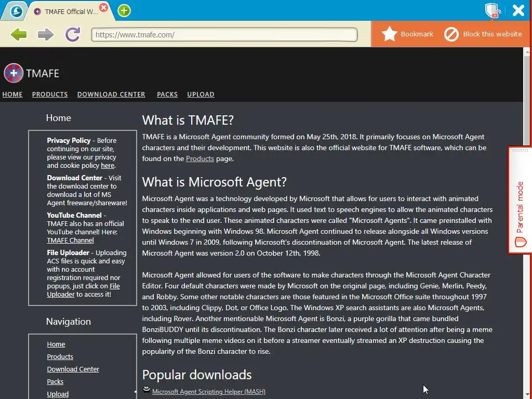Open the Parental mode side panel

pos(520,200)
